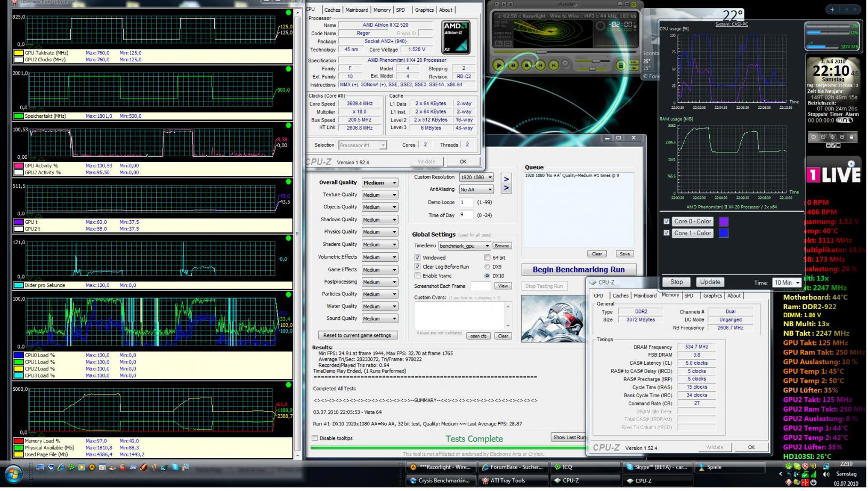Image resolution: width=868 pixels, height=491 pixels.
Task: Open Graphics tab in CPU-Z memory window
Action: (x=712, y=295)
